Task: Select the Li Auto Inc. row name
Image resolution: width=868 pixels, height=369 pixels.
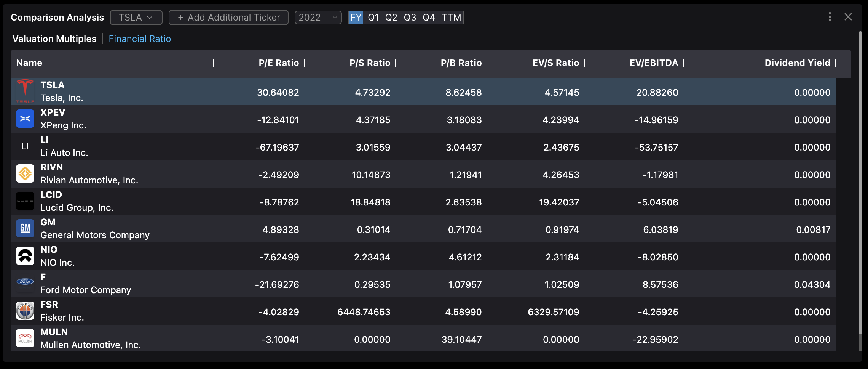Action: (64, 153)
